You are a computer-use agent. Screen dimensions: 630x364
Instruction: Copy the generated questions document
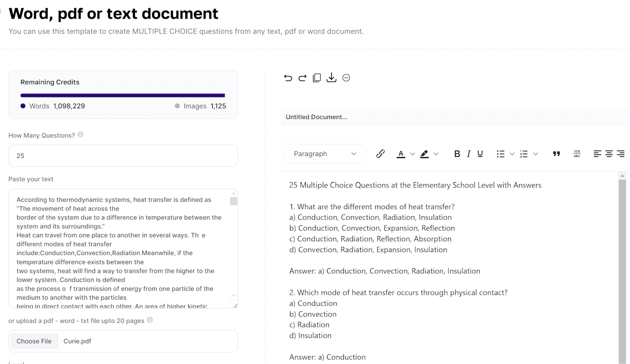317,78
